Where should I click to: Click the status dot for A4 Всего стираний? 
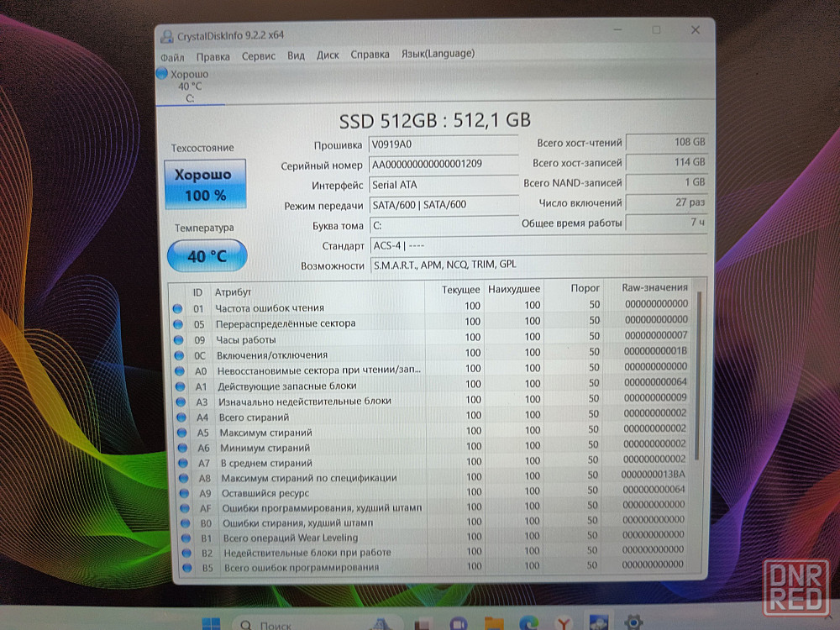[181, 417]
